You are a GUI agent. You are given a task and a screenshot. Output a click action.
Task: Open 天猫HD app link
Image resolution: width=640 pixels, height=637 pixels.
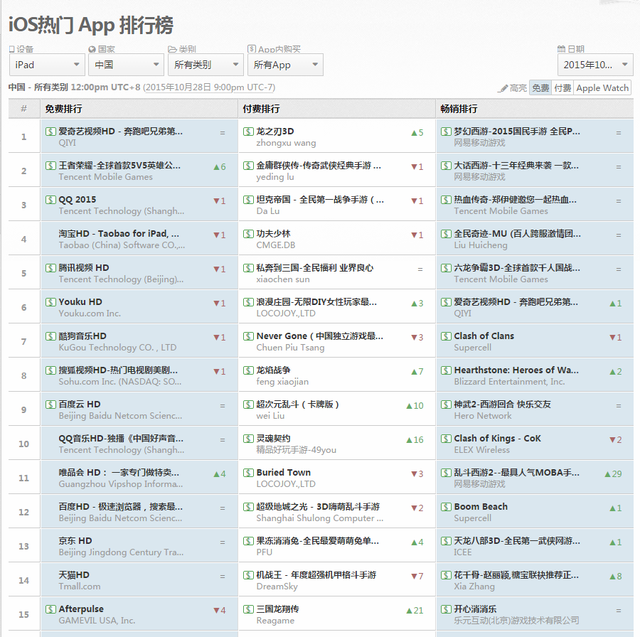point(73,575)
